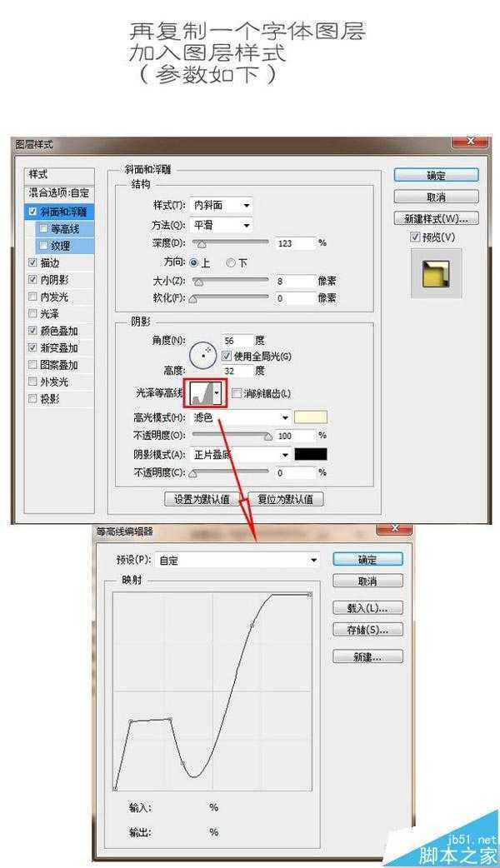Click the 确定 button in 图层样式 dialog

click(x=437, y=176)
